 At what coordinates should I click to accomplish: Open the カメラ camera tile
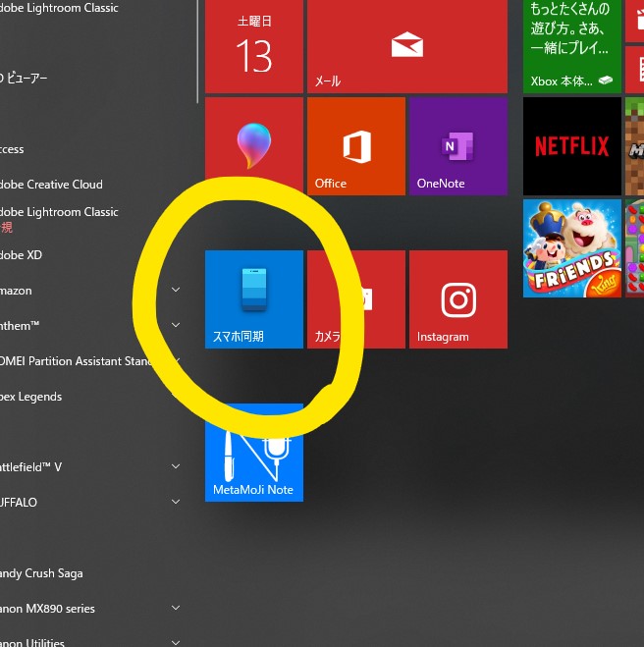[355, 298]
